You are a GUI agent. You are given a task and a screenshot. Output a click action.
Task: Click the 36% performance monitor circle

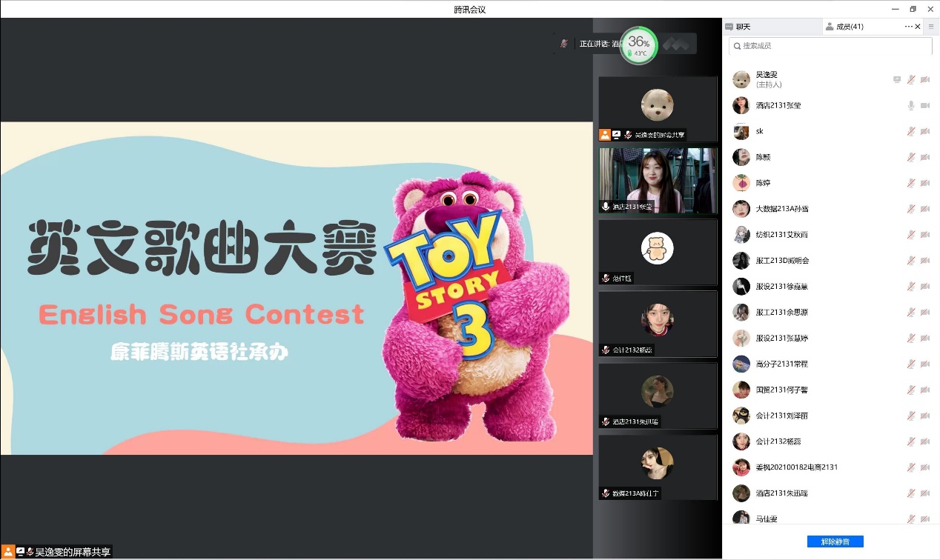click(x=638, y=46)
